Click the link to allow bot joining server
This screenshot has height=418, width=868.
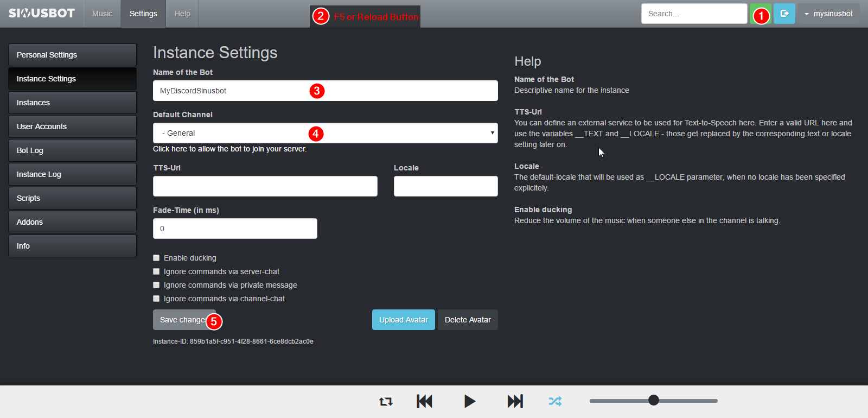click(x=229, y=149)
